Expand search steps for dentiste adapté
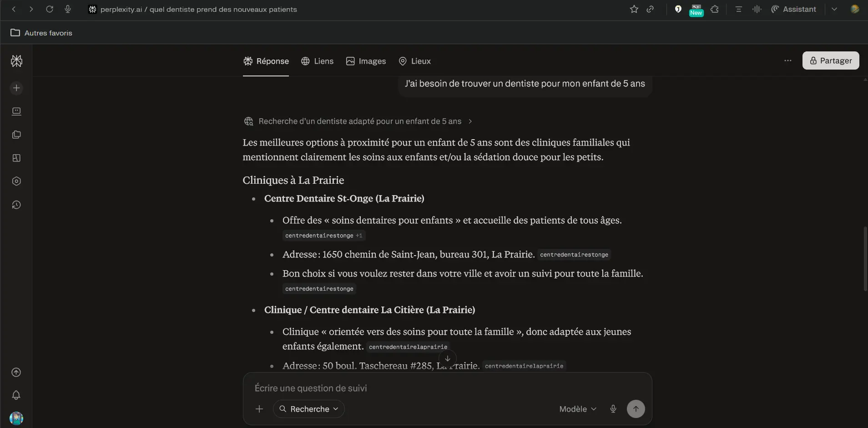The image size is (868, 428). point(358,121)
